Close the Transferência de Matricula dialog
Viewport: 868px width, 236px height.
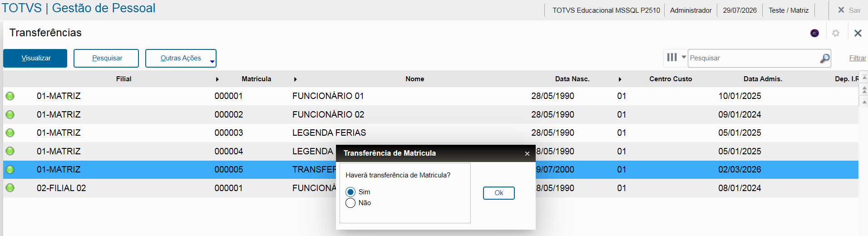coord(527,154)
